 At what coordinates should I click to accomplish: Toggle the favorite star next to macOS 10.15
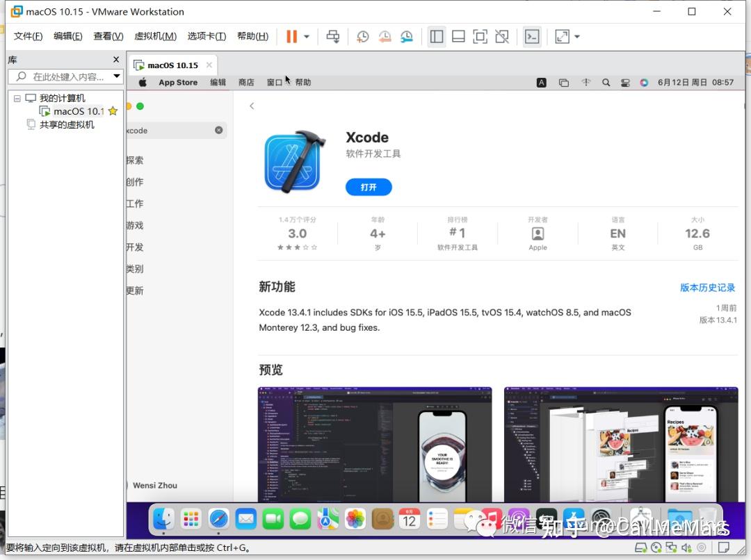click(x=113, y=111)
